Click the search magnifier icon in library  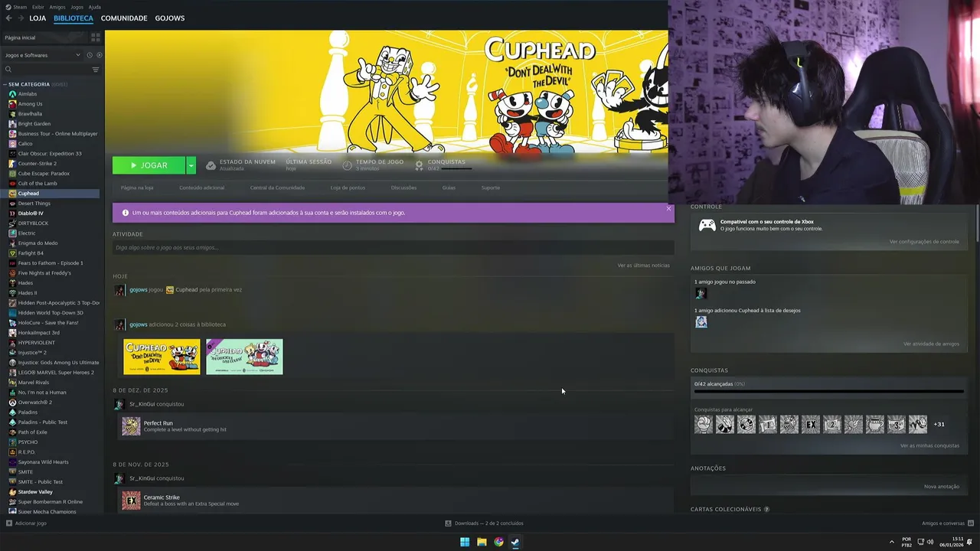point(8,70)
